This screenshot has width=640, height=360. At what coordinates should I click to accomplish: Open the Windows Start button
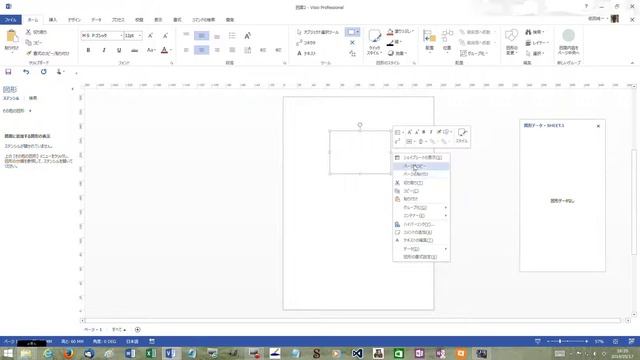click(x=8, y=353)
